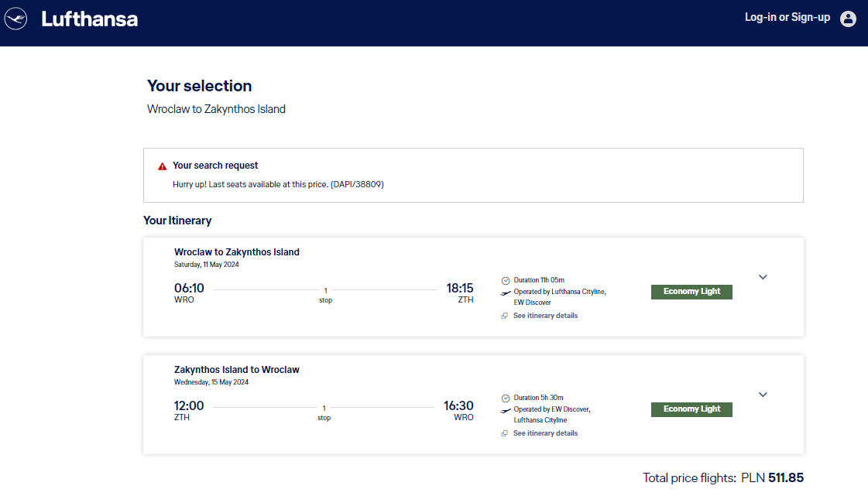Click the Operated by Lufthansa Cityline, EW Discover text
The height and width of the screenshot is (496, 868).
click(560, 297)
